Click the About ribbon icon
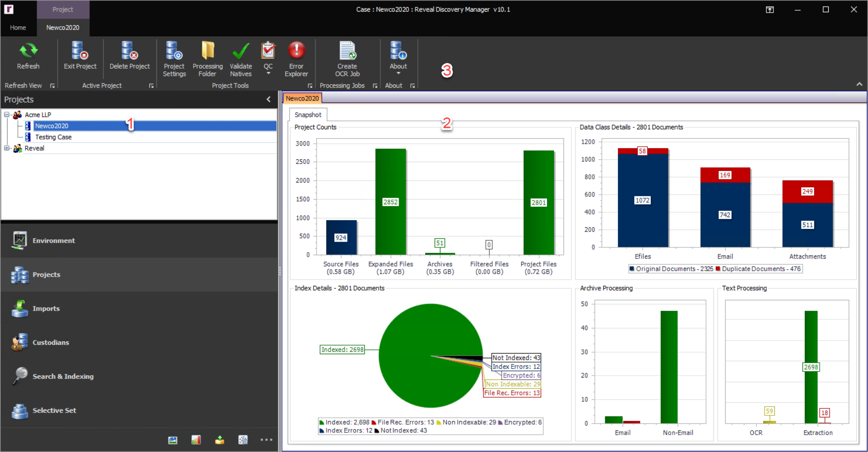868x452 pixels. tap(398, 51)
